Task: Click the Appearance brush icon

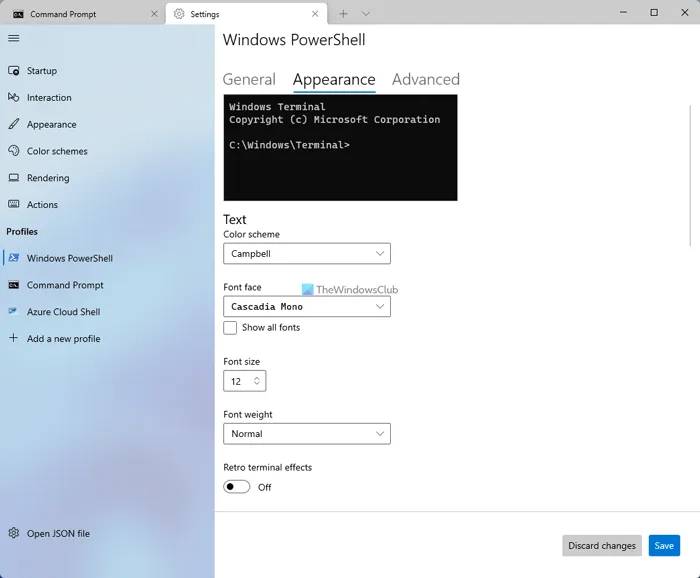Action: tap(14, 124)
